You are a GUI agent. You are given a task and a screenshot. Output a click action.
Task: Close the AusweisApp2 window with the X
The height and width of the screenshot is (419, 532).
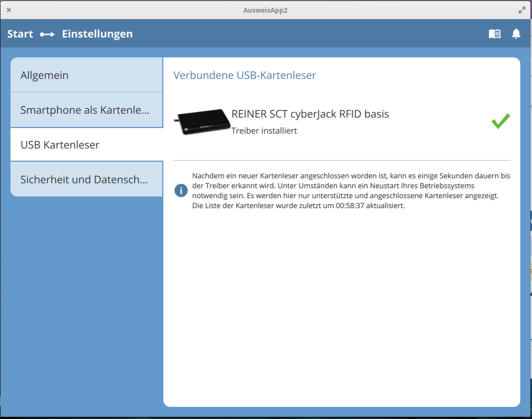pyautogui.click(x=9, y=10)
